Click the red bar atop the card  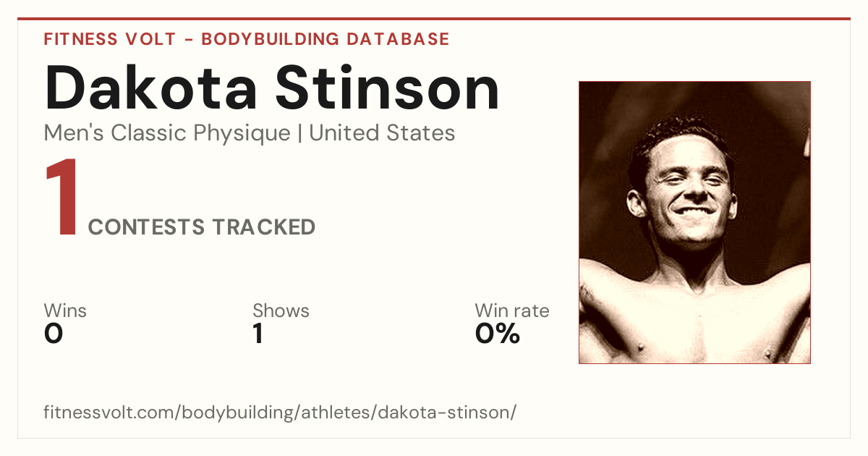click(434, 19)
